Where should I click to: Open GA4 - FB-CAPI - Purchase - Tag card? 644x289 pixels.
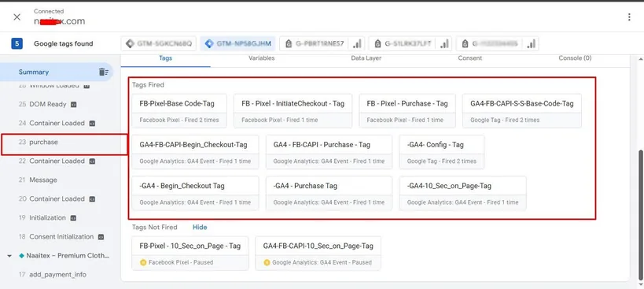coord(329,152)
